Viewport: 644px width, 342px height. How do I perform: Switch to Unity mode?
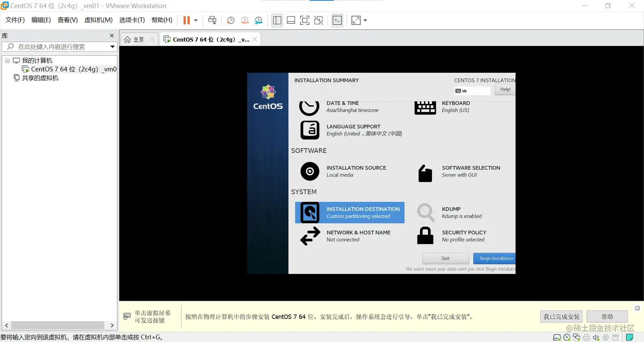click(x=318, y=20)
